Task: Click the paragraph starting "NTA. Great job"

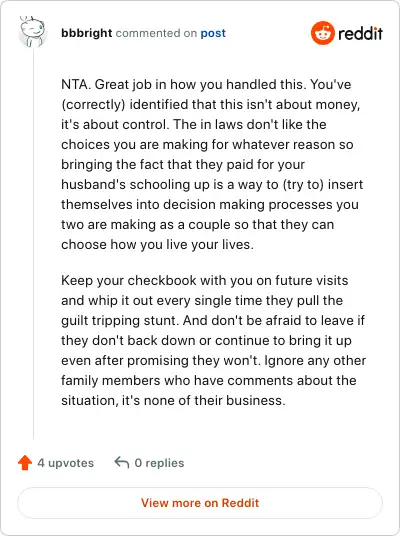Action: [x=211, y=164]
